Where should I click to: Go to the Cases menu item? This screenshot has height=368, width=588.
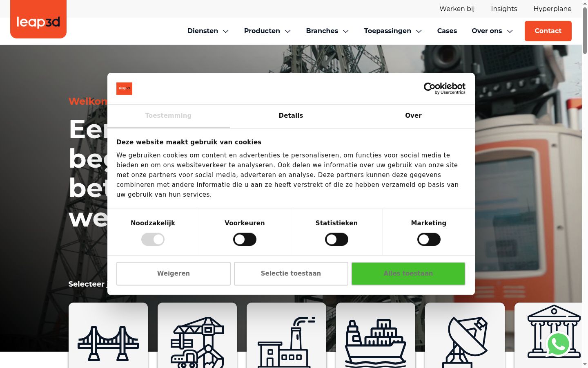(447, 31)
